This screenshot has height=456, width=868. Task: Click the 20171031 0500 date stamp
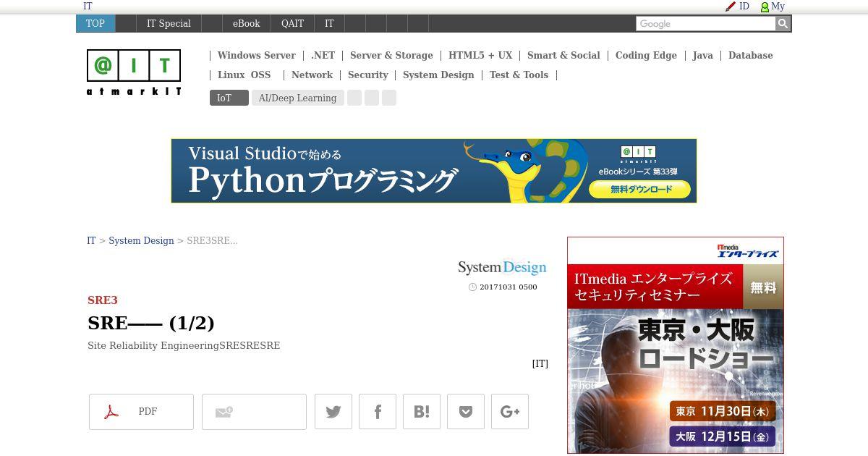click(508, 287)
